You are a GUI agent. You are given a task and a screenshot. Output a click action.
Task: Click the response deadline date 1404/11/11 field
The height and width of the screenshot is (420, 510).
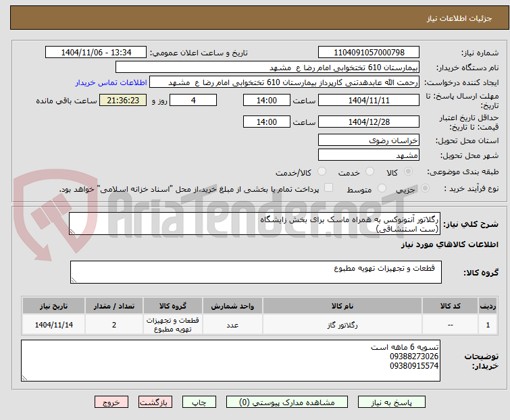[369, 100]
